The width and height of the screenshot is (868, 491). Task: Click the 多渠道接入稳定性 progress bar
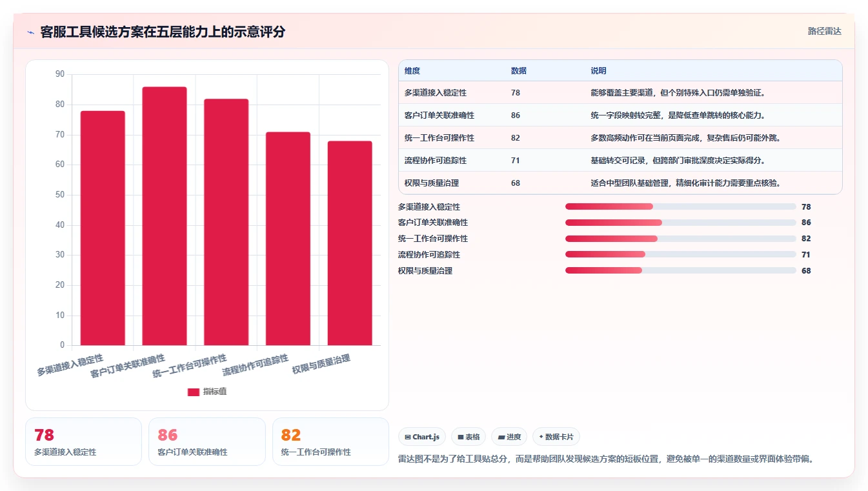coord(680,206)
